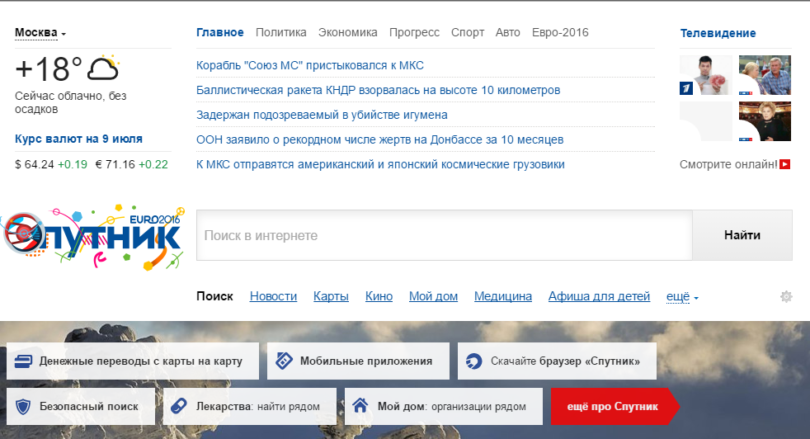The width and height of the screenshot is (810, 439).
Task: Open TV thumbnail of man holding meat
Action: [706, 75]
